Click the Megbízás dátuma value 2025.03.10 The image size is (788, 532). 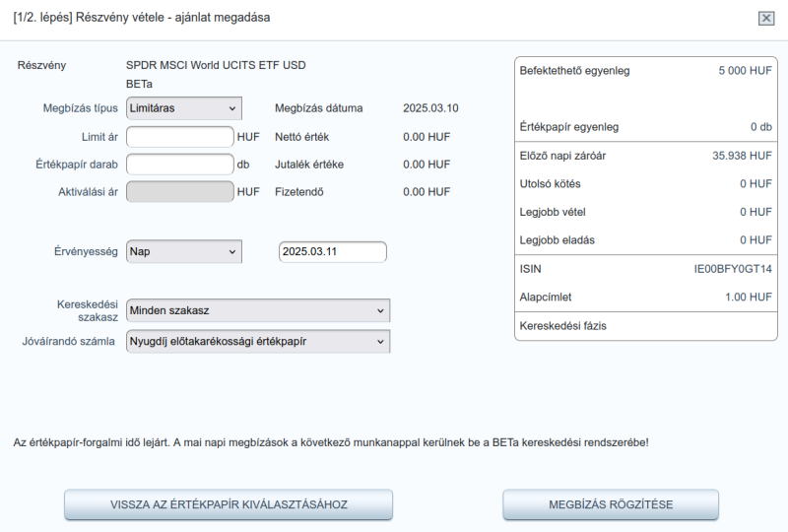tap(430, 108)
